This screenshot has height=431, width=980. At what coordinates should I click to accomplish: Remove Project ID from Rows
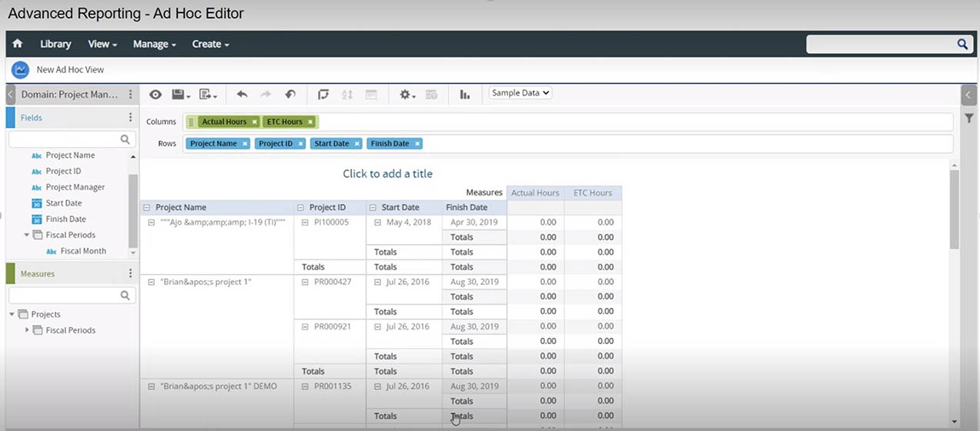pyautogui.click(x=300, y=143)
